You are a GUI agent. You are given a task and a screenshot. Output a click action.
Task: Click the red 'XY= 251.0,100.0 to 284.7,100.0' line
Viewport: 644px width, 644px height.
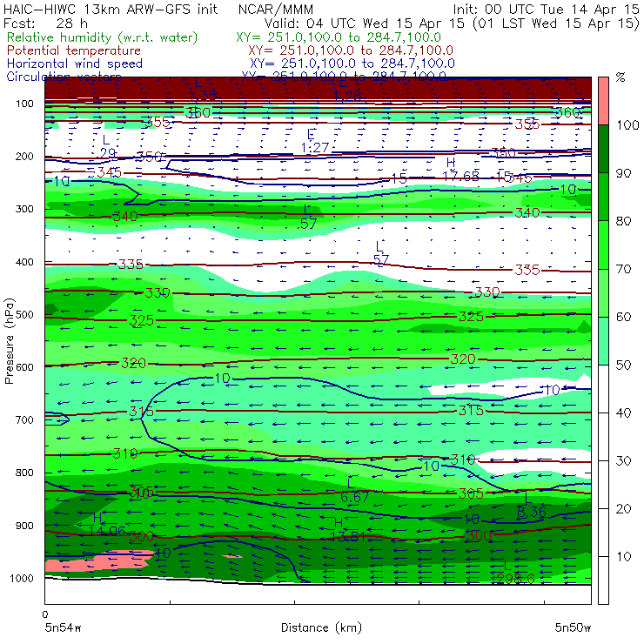coord(351,50)
